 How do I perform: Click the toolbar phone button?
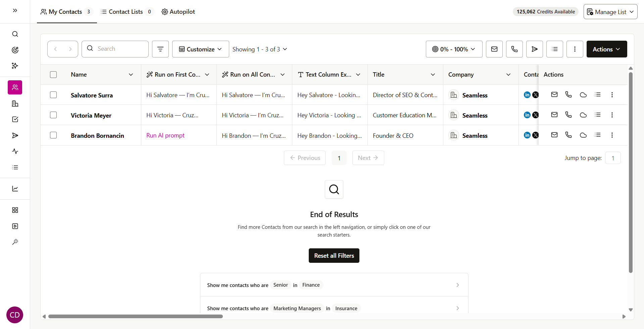[514, 49]
